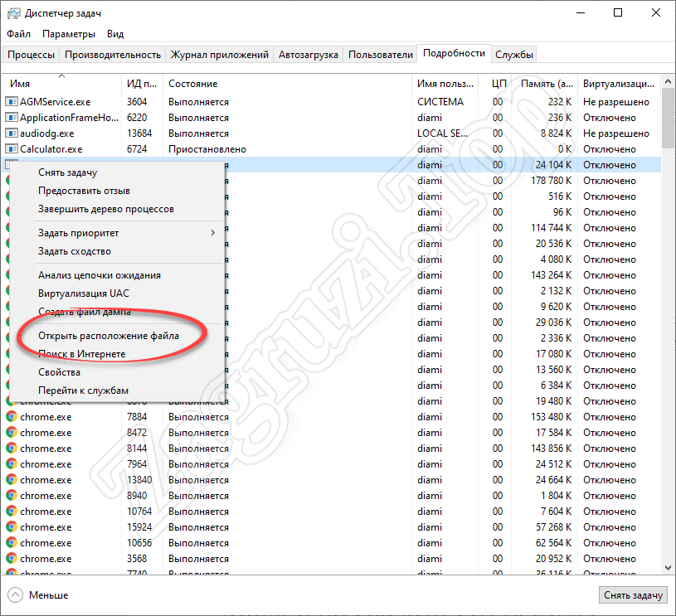Screen dimensions: 676x616
Task: Click the Calculator.exe process icon
Action: (x=12, y=149)
